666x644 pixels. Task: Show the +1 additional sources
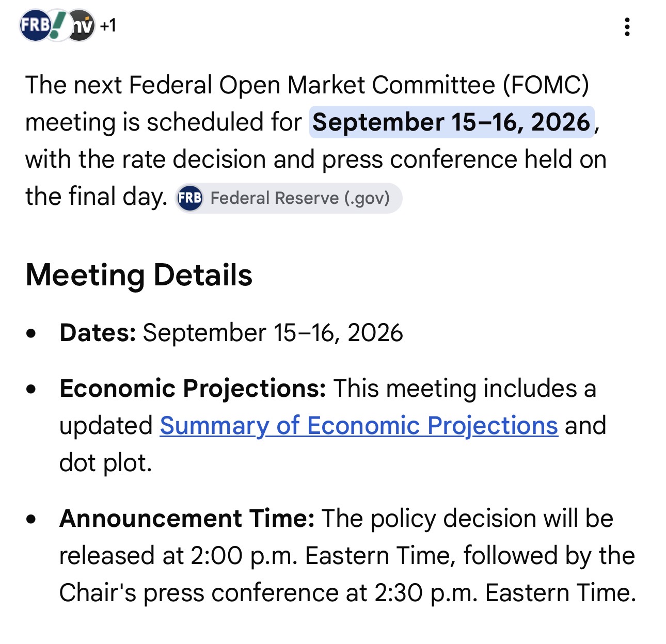[108, 25]
